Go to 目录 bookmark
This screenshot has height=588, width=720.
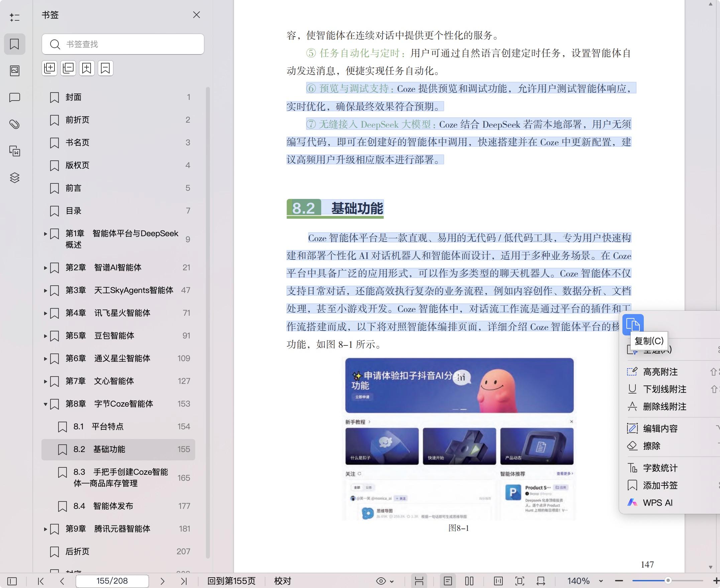tap(118, 211)
